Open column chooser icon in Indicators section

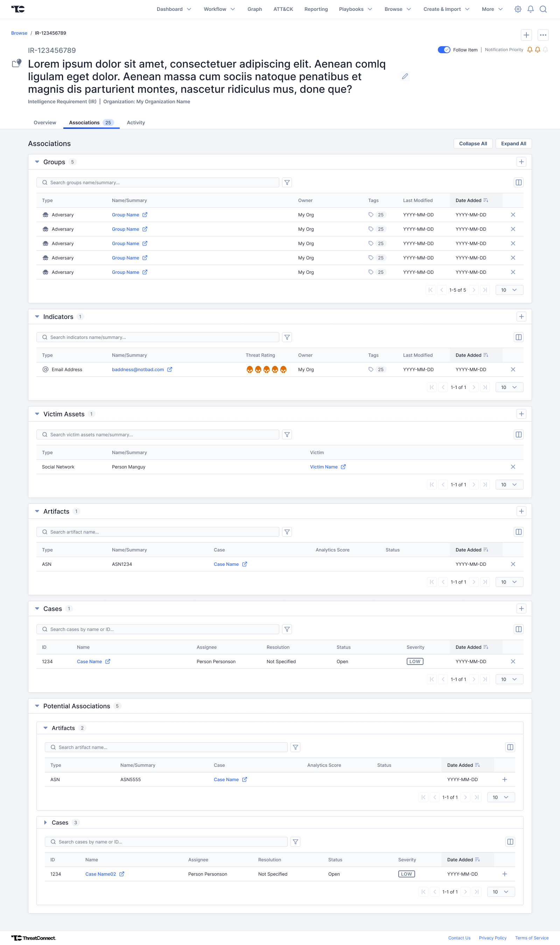(x=518, y=338)
